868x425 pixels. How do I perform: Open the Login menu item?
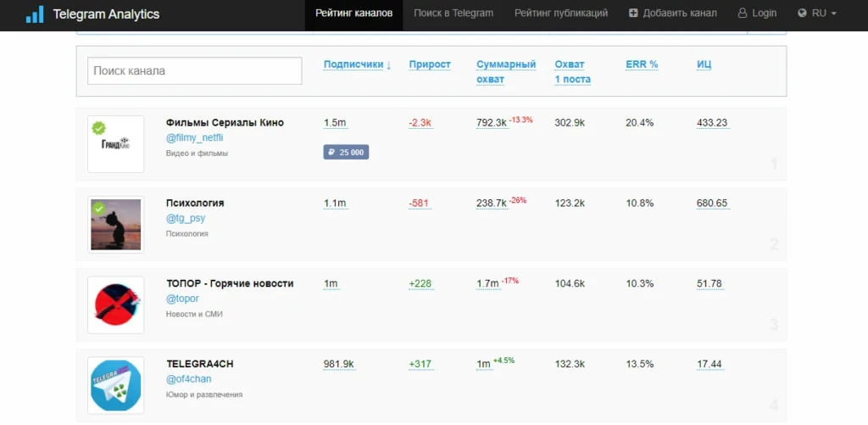[757, 14]
